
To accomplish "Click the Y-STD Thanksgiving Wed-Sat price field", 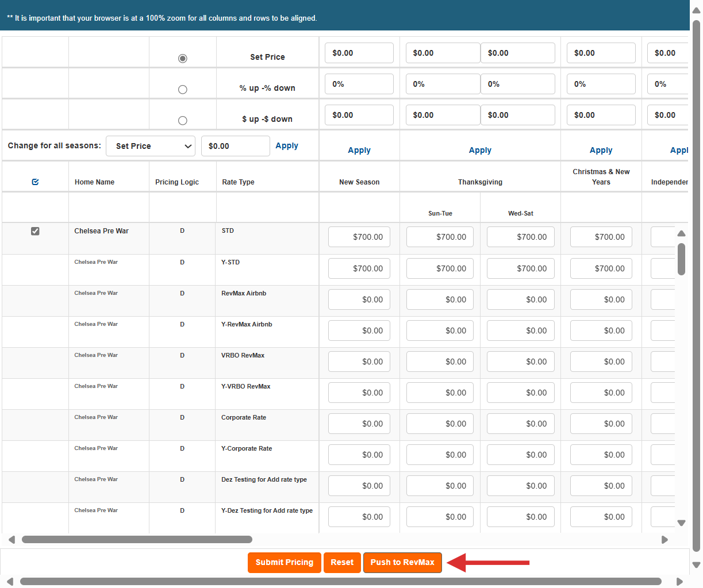I will tap(521, 268).
